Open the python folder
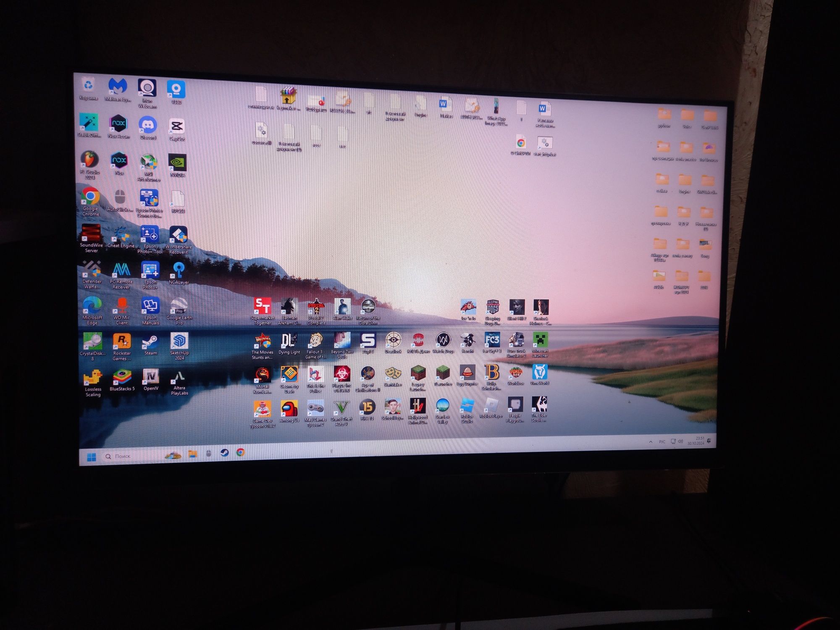The width and height of the screenshot is (840, 630). point(664,118)
